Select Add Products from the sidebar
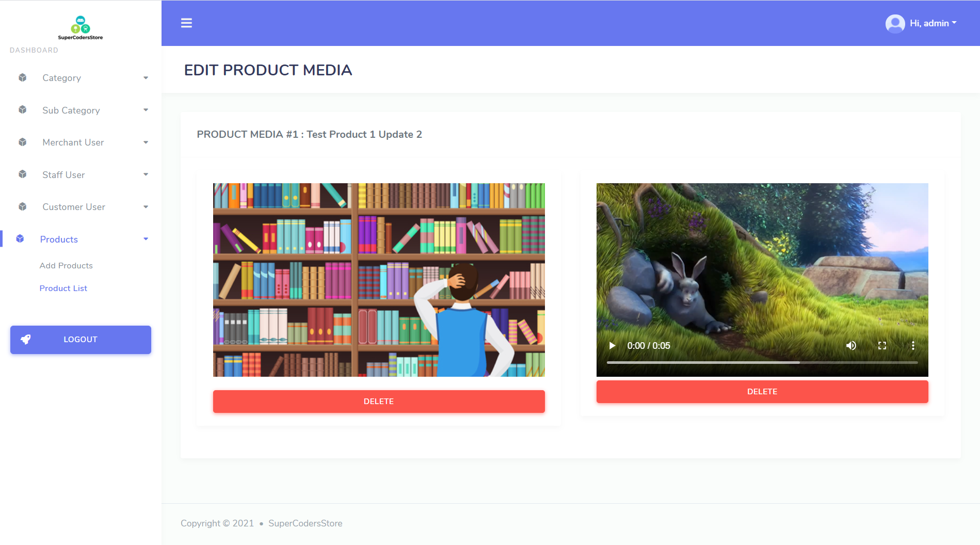The height and width of the screenshot is (545, 980). click(66, 265)
